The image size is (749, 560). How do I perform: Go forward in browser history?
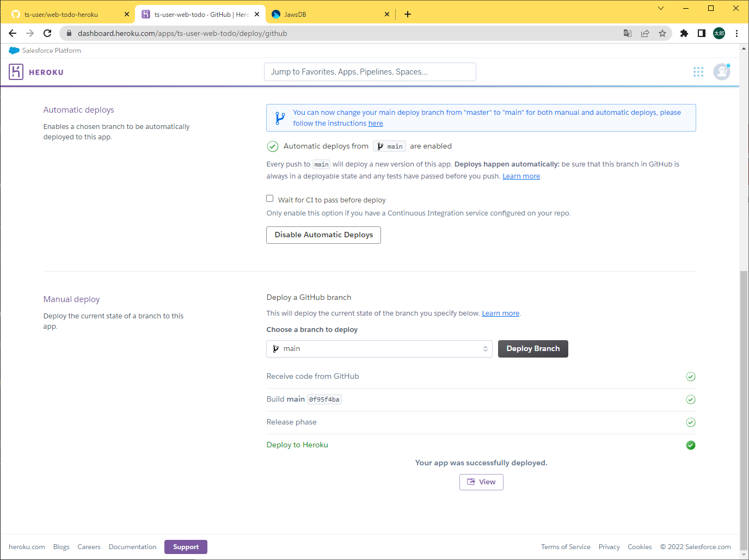pyautogui.click(x=30, y=33)
